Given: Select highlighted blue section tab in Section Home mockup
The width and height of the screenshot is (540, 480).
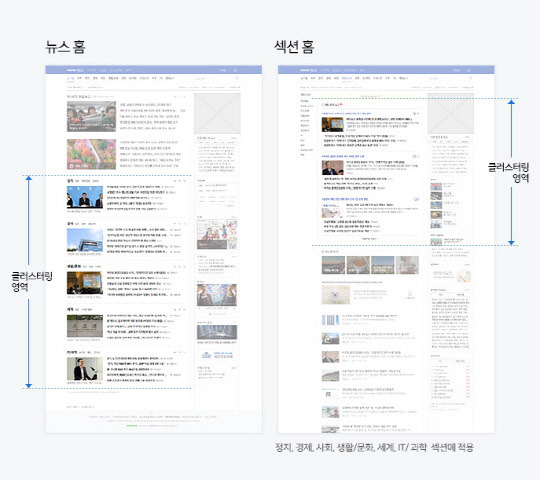Looking at the screenshot, I should (x=346, y=79).
